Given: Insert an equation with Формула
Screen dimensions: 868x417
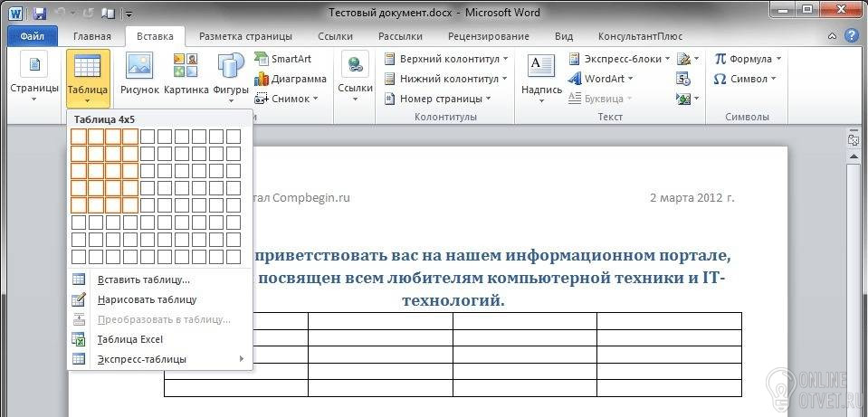Looking at the screenshot, I should pyautogui.click(x=748, y=59).
